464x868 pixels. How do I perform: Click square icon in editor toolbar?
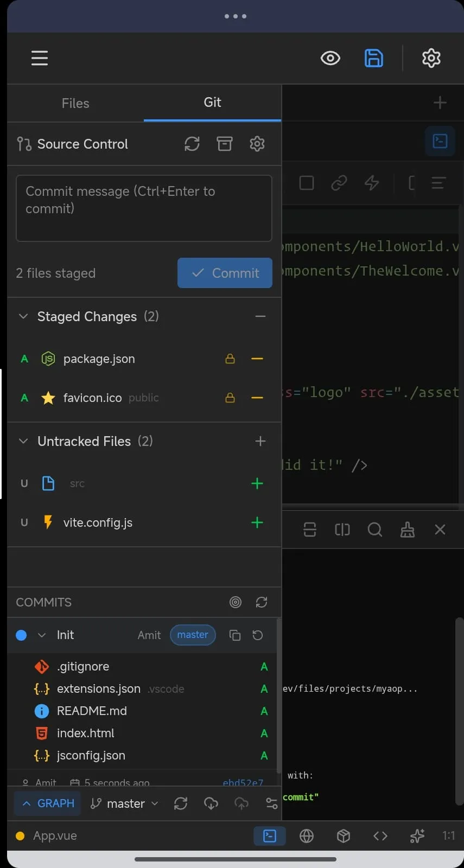click(x=307, y=183)
